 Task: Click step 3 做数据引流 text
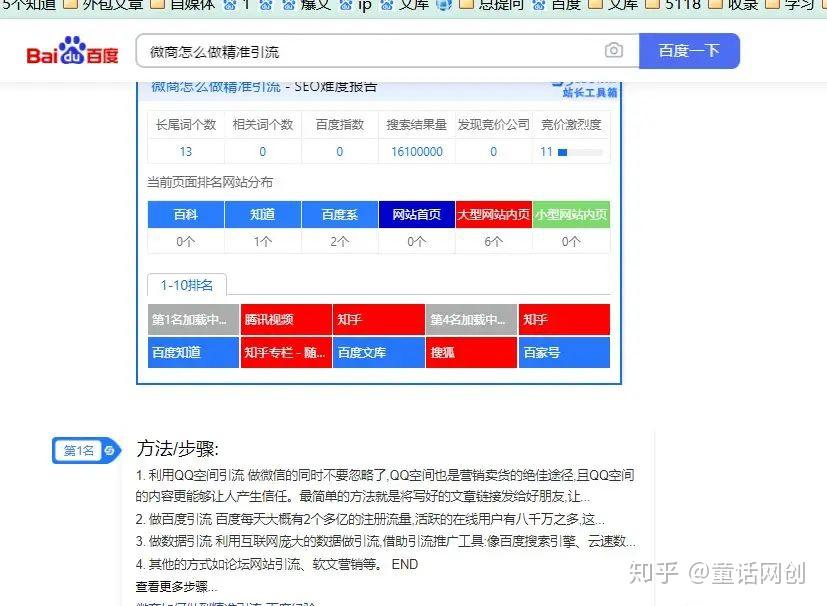tap(386, 542)
